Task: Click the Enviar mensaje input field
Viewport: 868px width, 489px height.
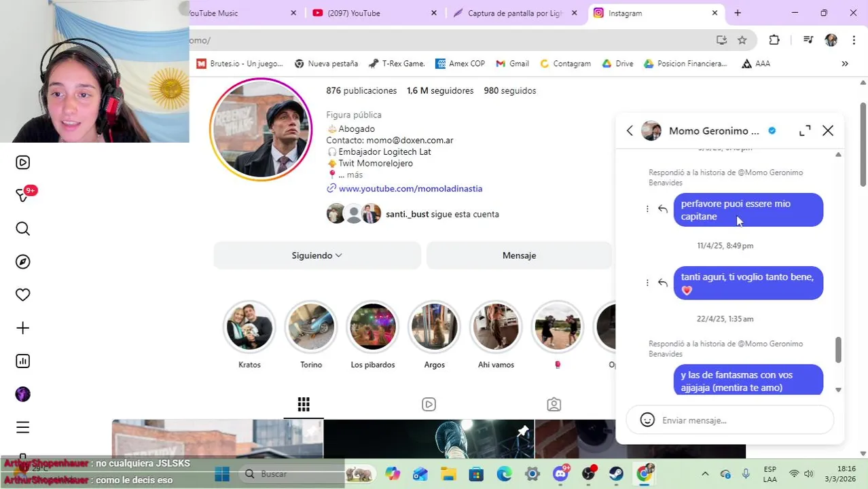Action: (730, 420)
